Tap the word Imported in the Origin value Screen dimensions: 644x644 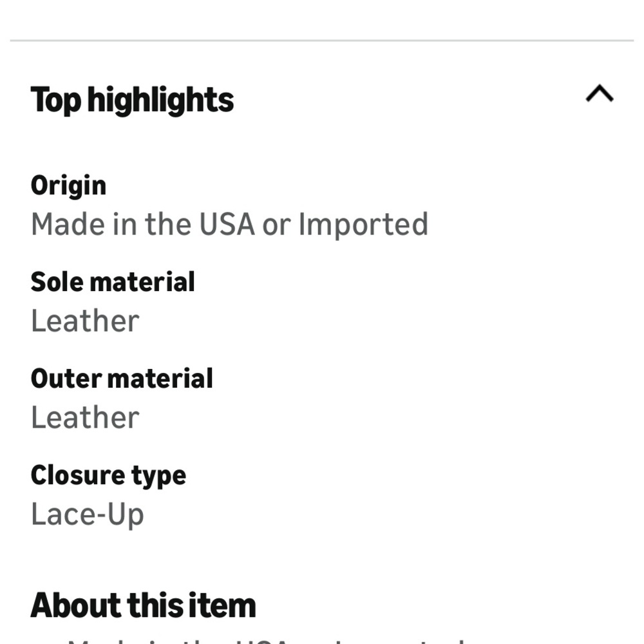point(363,224)
